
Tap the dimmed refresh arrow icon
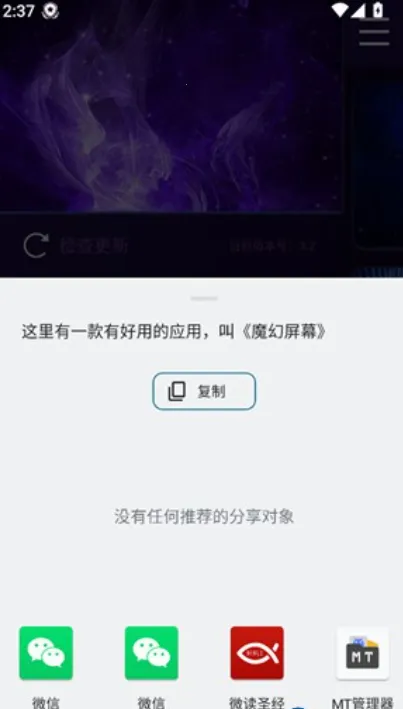coord(36,246)
